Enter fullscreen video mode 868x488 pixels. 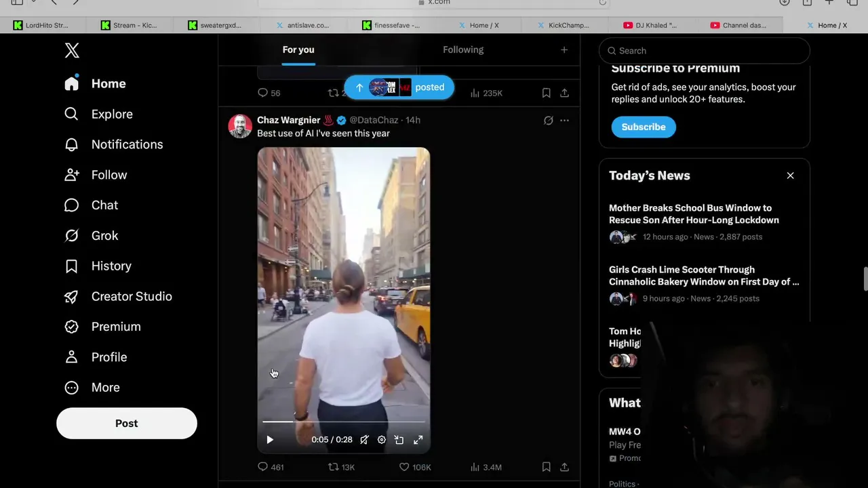click(418, 440)
